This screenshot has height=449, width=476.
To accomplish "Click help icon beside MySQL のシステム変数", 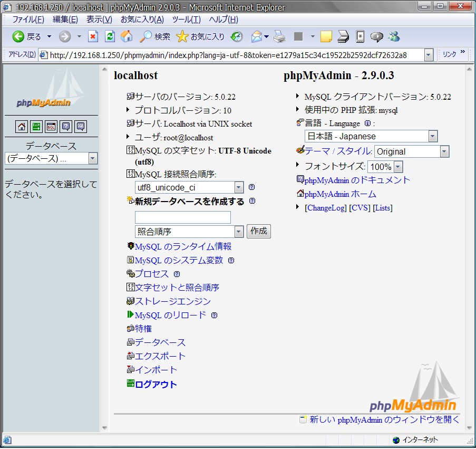I will pyautogui.click(x=231, y=261).
